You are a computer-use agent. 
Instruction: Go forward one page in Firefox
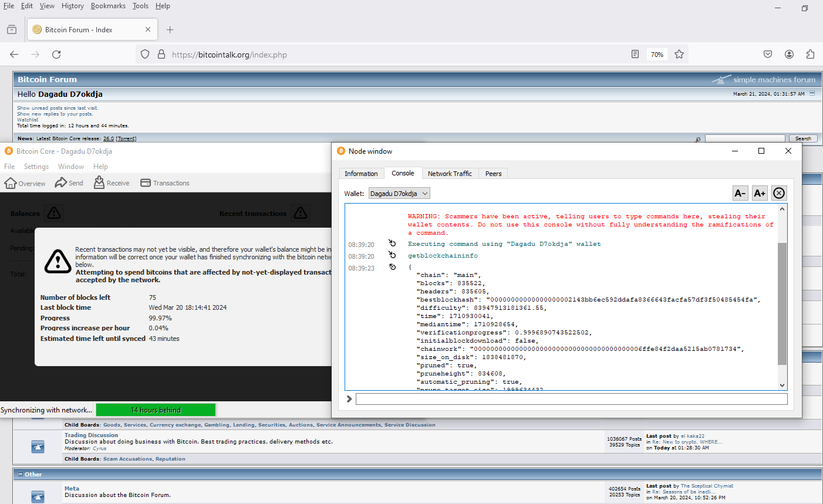(x=35, y=55)
